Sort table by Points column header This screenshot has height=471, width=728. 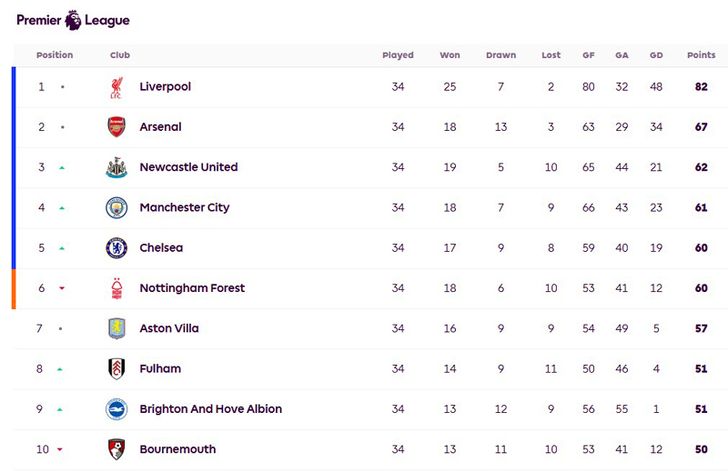[701, 55]
